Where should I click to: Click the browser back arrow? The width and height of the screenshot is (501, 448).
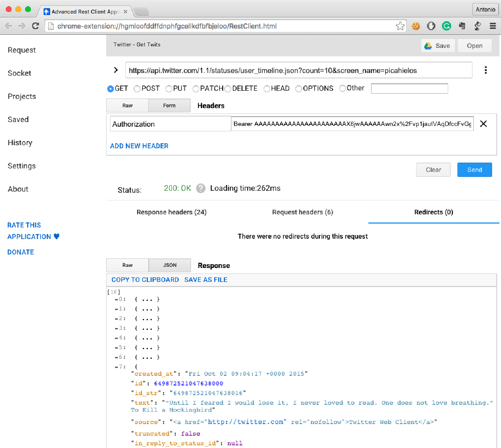(8, 26)
